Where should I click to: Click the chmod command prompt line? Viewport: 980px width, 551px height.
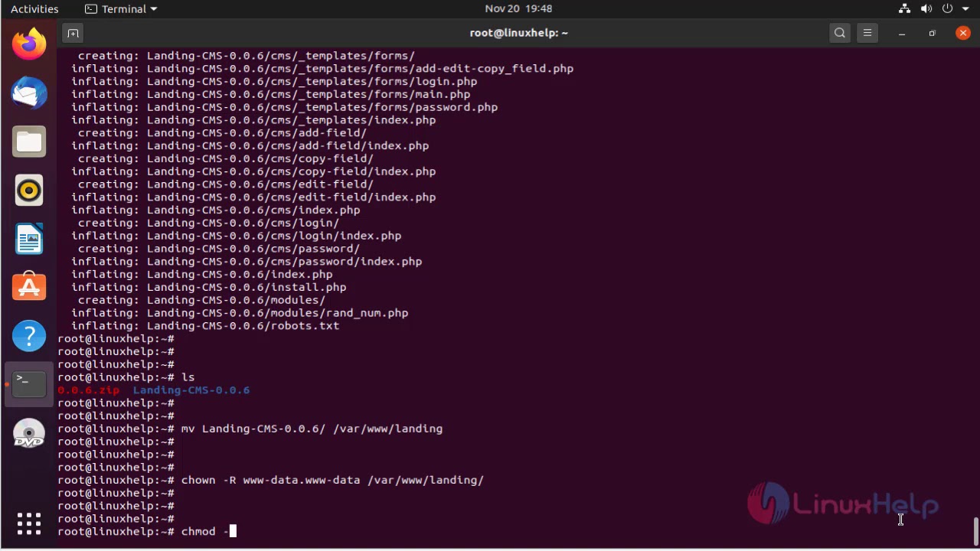[147, 532]
